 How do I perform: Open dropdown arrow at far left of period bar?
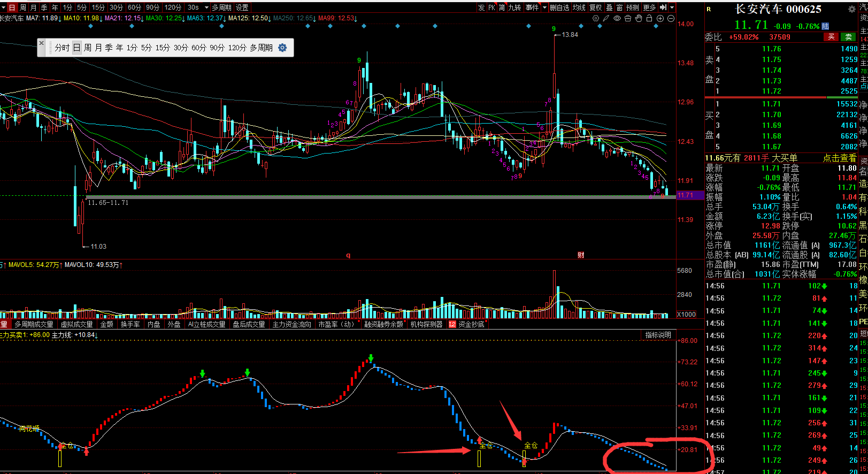tap(4, 7)
